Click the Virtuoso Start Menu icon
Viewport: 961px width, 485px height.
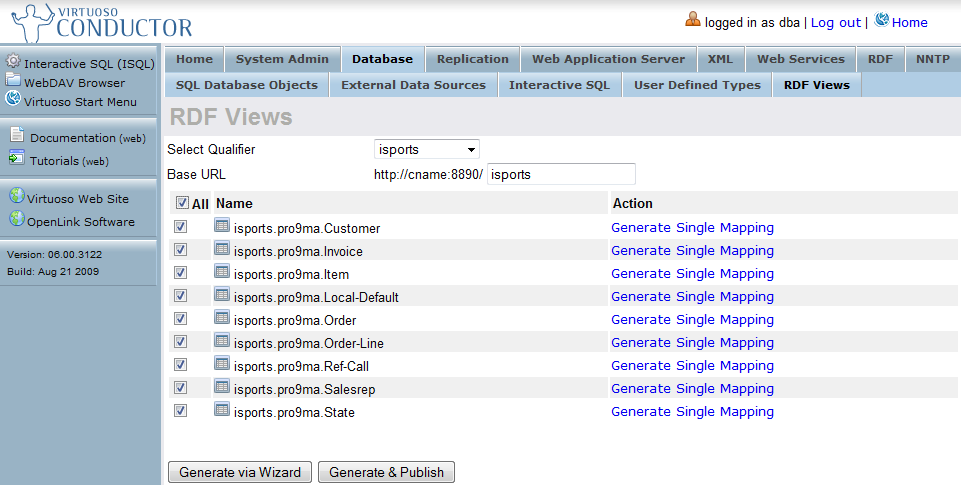tap(13, 99)
